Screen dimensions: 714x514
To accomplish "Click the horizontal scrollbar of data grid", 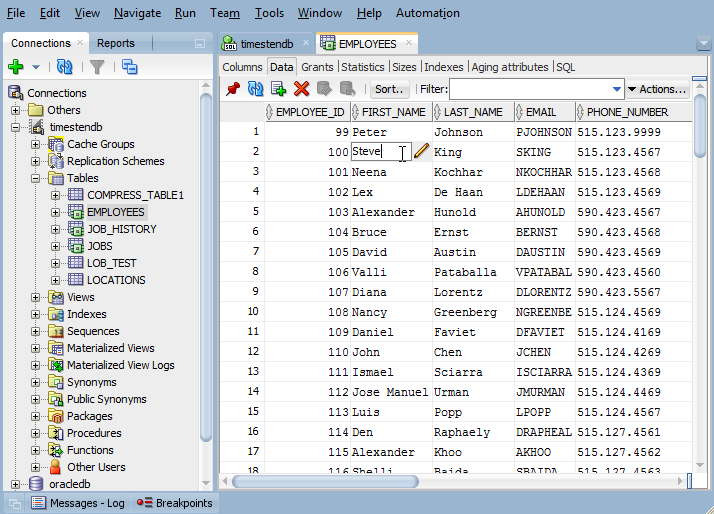I will coord(325,481).
